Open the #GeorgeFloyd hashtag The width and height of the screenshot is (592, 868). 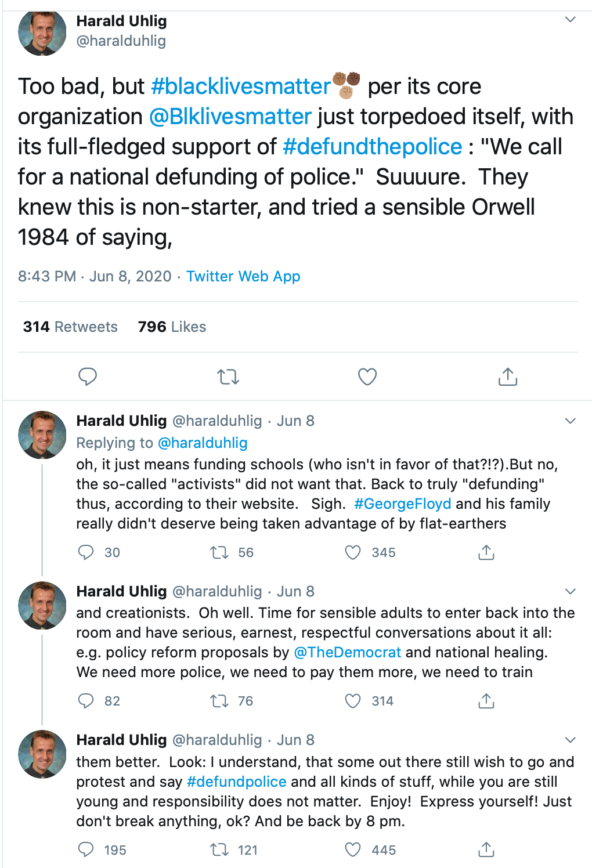point(402,504)
